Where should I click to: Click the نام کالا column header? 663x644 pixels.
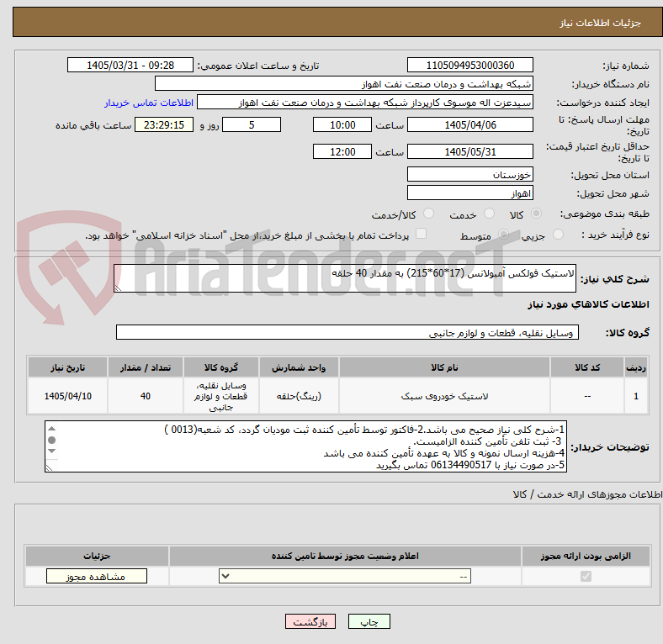pos(444,367)
